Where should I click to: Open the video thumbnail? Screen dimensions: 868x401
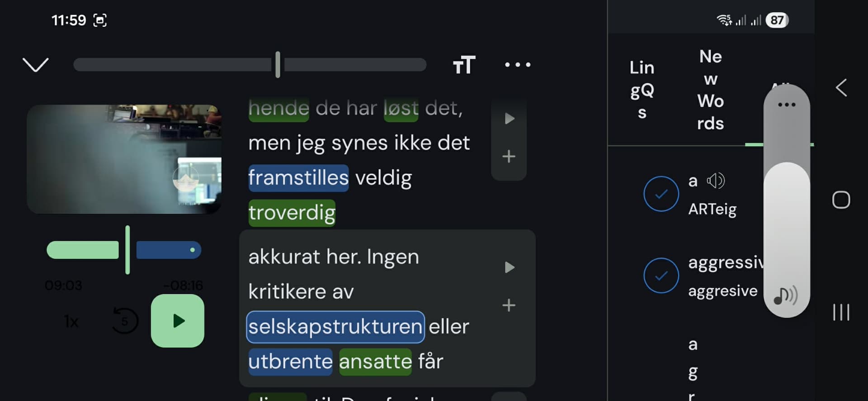coord(124,159)
